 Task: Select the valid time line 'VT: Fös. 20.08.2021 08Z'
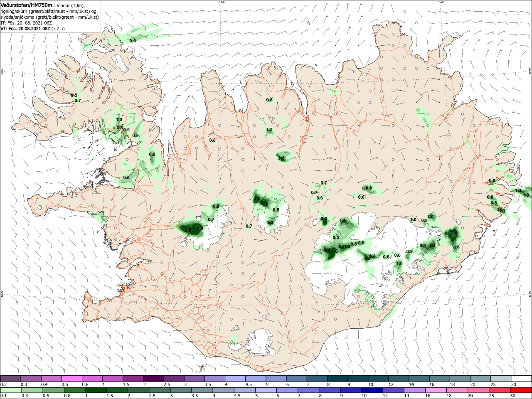tap(25, 29)
